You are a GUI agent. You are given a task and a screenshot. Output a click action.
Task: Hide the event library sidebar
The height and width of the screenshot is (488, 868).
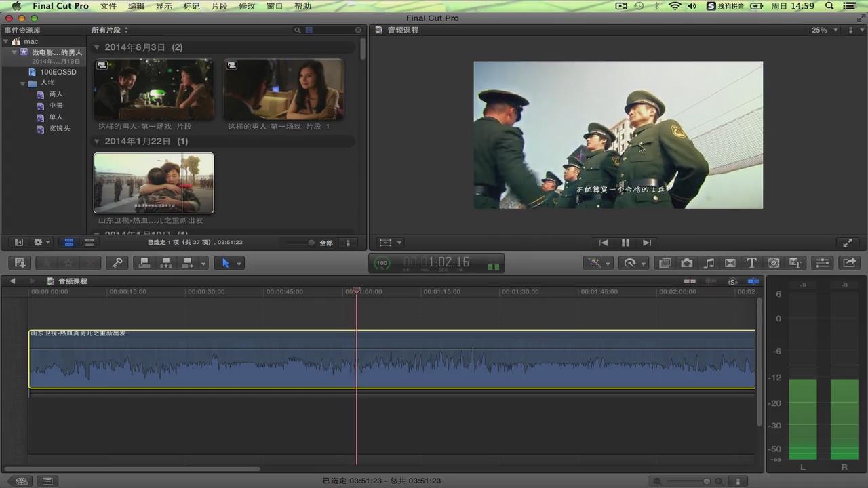[19, 243]
